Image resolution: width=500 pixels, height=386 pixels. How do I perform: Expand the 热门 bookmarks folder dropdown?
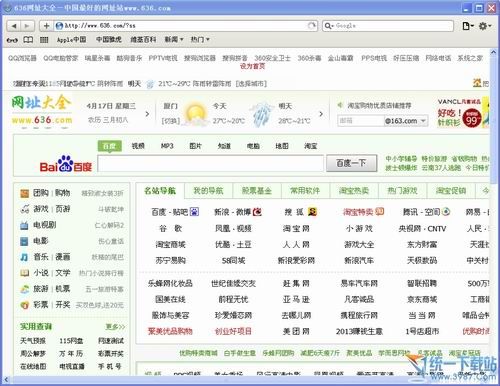pyautogui.click(x=200, y=40)
